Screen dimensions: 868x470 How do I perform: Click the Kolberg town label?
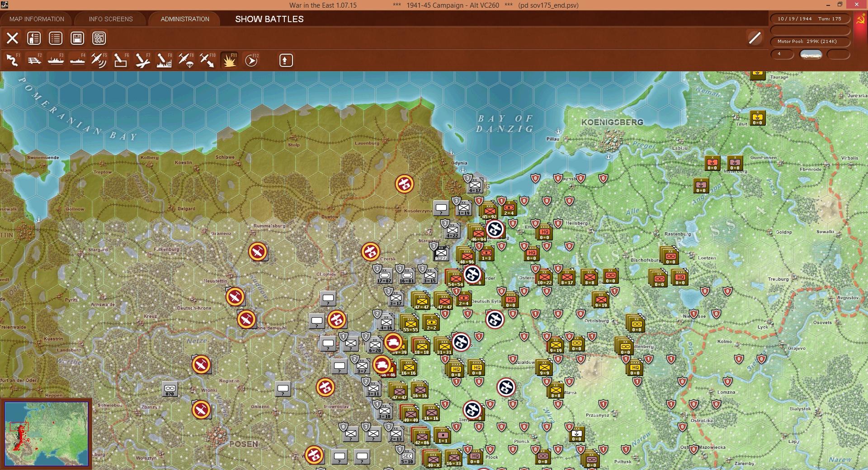[x=150, y=158]
